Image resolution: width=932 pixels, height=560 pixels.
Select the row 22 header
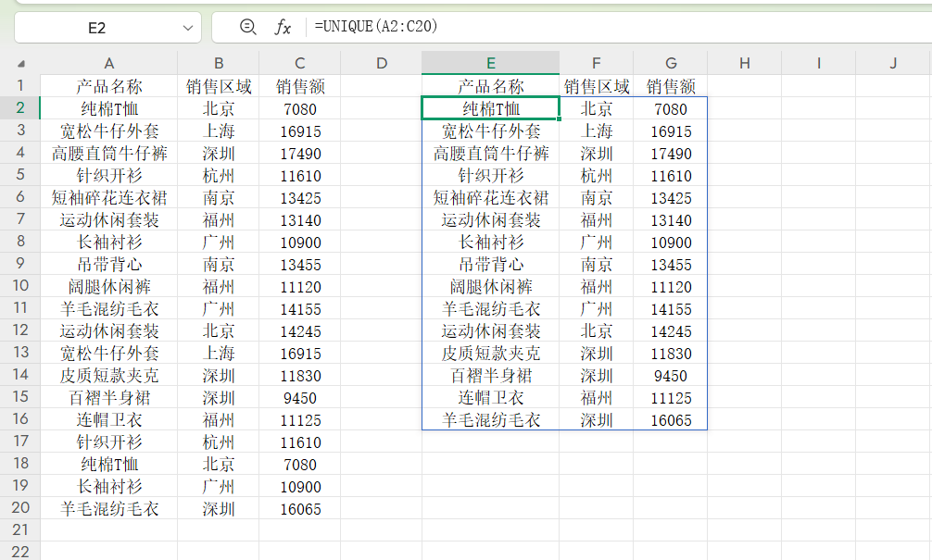20,552
